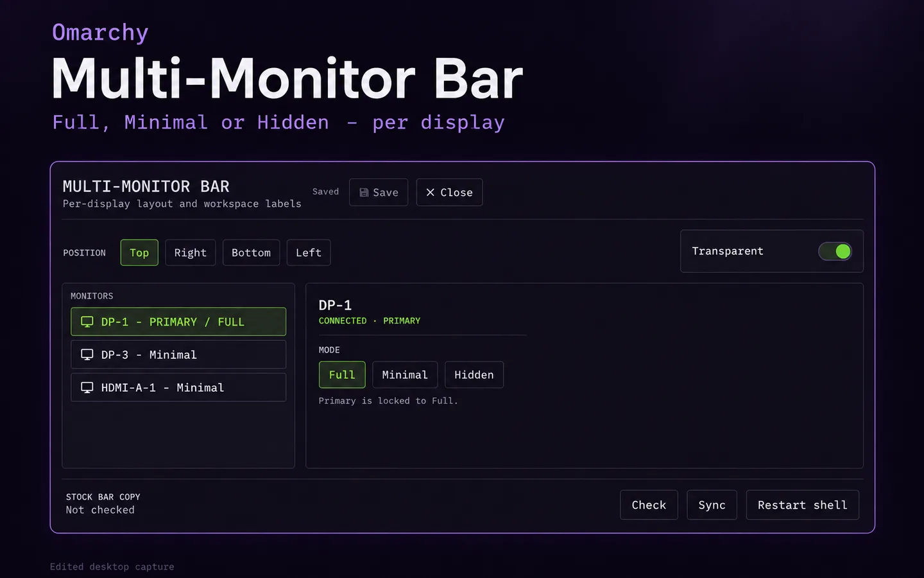Click the 'CONNECTED · PRIMARY' status label
The width and height of the screenshot is (924, 578).
point(370,320)
